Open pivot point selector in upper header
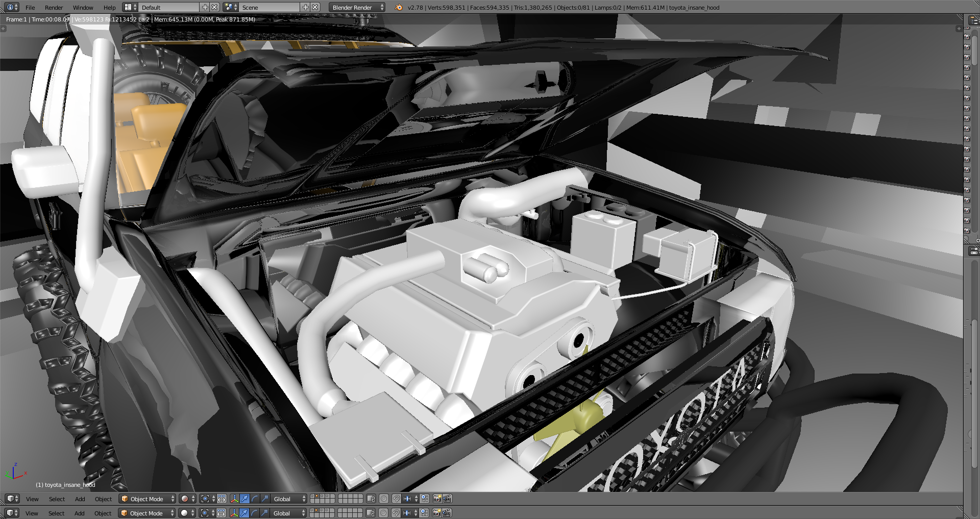 click(x=208, y=499)
